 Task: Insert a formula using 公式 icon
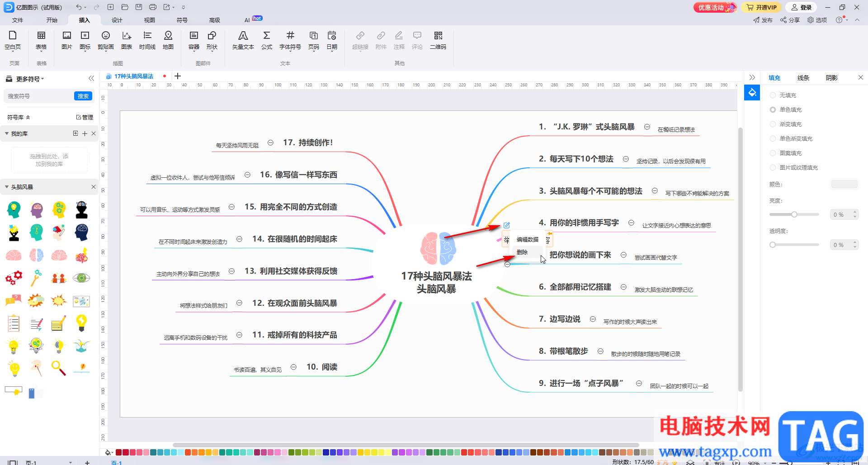point(267,40)
